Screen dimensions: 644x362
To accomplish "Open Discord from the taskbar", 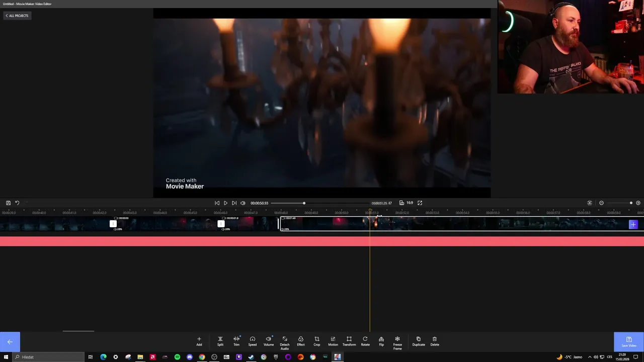I will [190, 357].
